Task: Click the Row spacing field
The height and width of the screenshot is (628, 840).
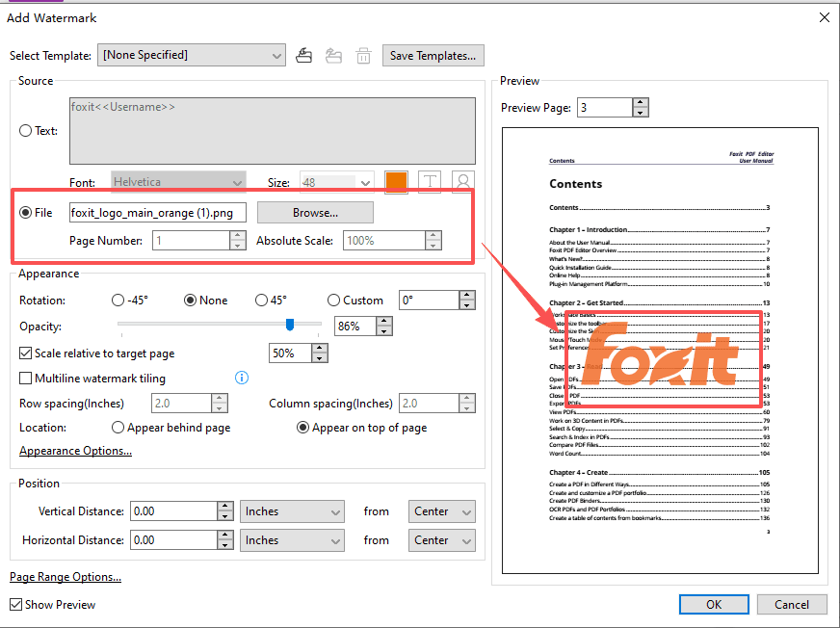Action: coord(182,403)
